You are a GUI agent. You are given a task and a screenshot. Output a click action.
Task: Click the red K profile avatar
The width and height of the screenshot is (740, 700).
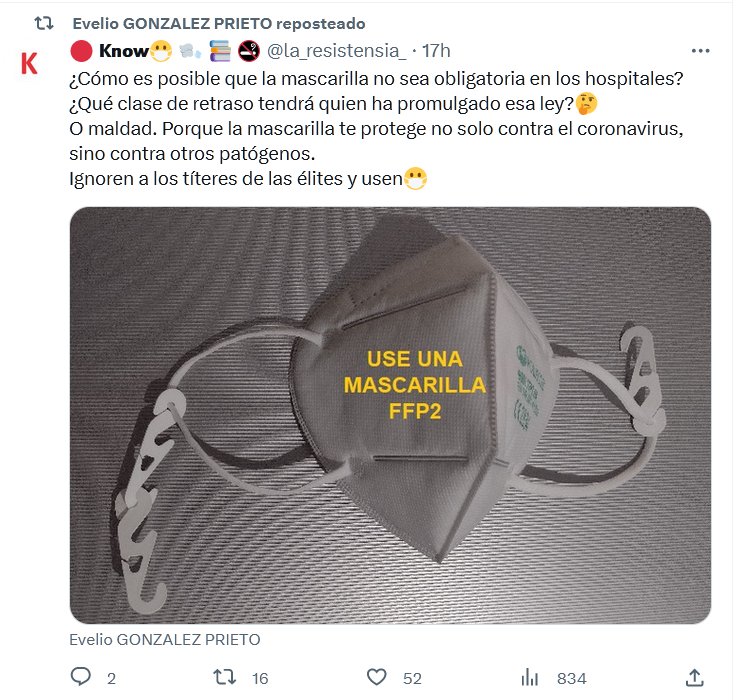pos(29,63)
